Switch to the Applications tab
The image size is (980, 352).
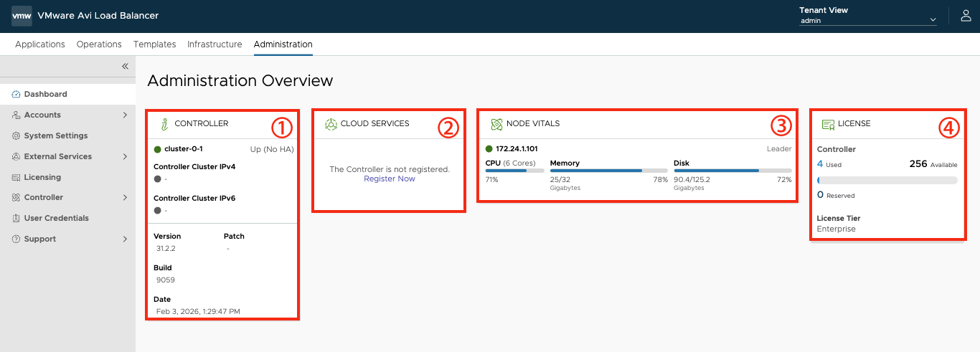pos(40,44)
